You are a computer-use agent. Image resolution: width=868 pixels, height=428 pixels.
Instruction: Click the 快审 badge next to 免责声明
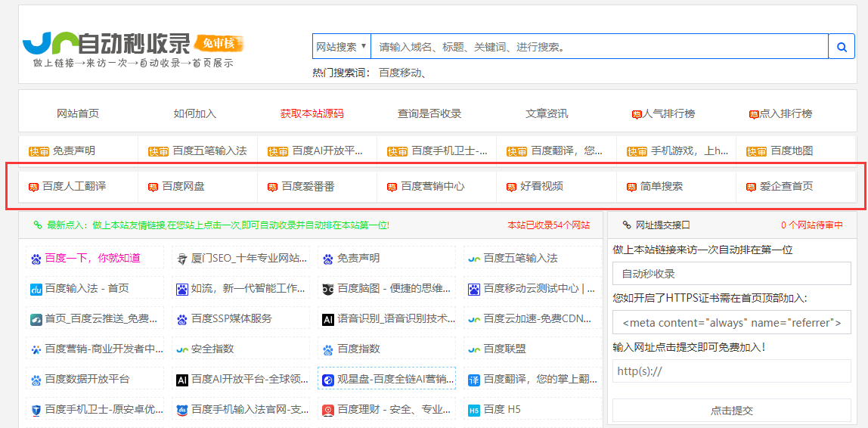click(39, 151)
